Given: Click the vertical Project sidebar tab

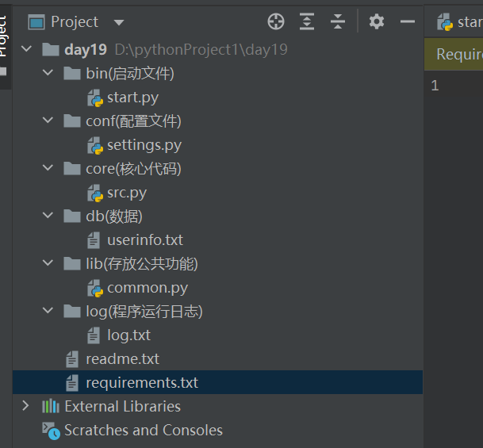Looking at the screenshot, I should [4, 36].
